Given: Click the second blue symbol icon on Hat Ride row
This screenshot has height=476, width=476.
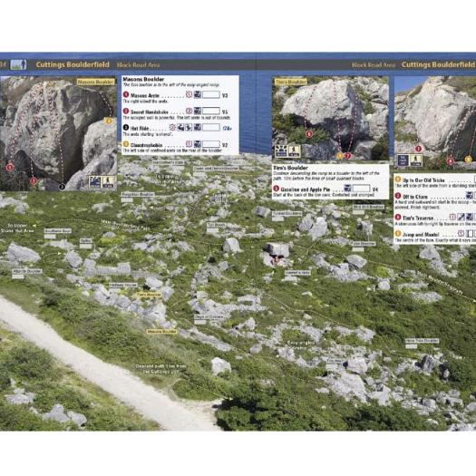Looking at the screenshot, I should (189, 128).
